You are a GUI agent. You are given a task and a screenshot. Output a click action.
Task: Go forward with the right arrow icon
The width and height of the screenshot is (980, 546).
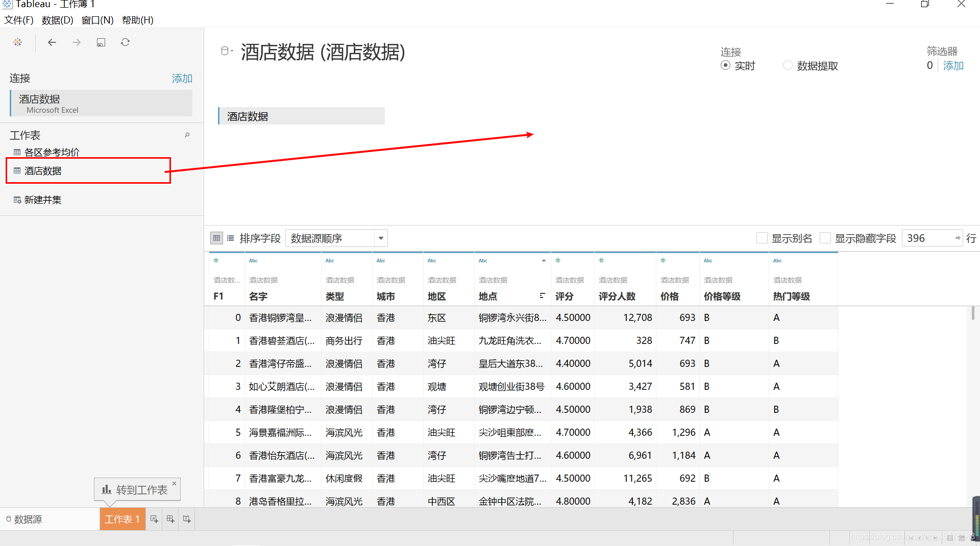[x=77, y=42]
